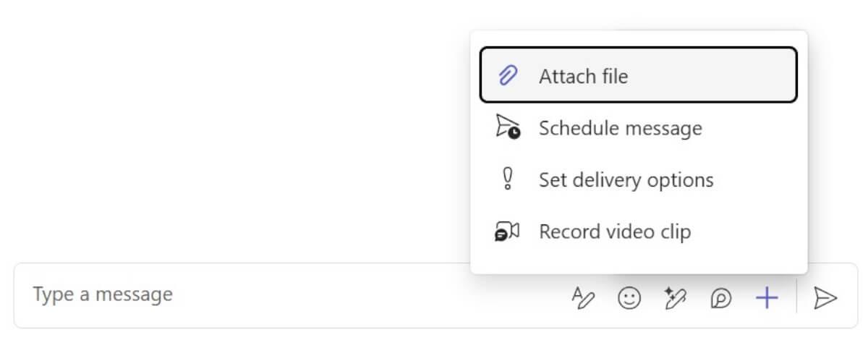Screen dimensions: 868x343
Task: Click empty compose box space after placeholder text
Action: 362,295
